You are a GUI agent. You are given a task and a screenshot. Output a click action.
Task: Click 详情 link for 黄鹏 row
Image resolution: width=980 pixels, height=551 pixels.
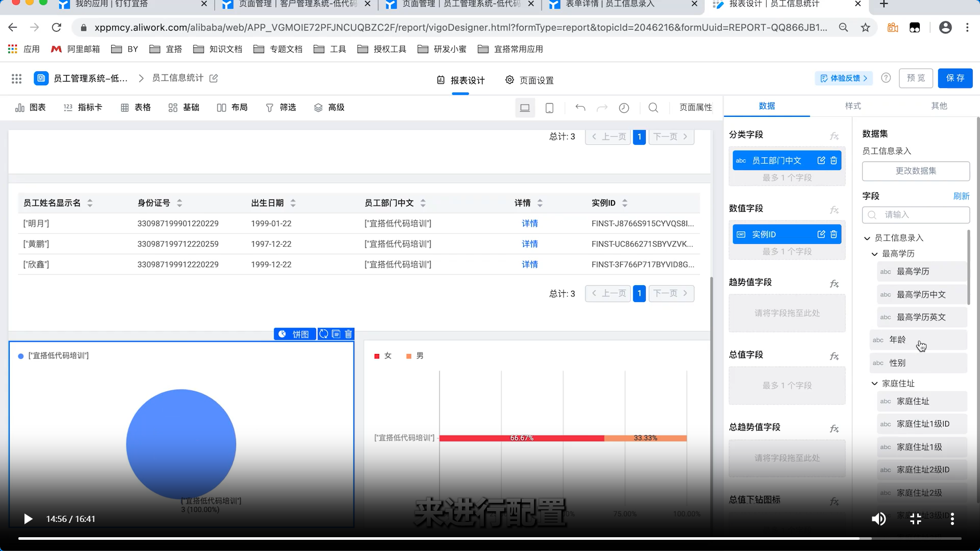[x=529, y=244]
